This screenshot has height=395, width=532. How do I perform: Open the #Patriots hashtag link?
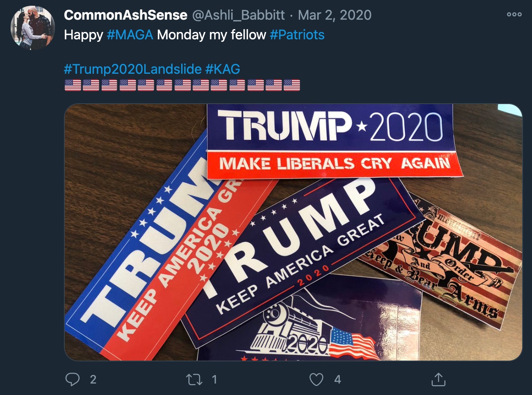click(297, 35)
